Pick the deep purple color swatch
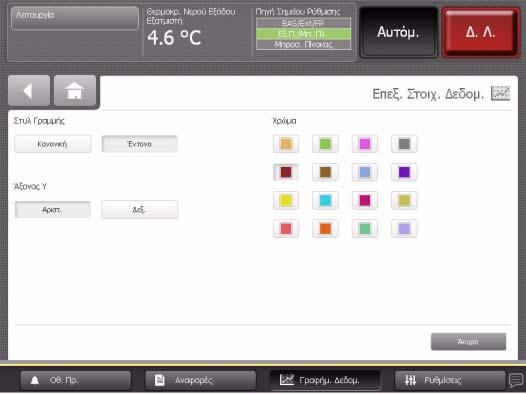 pos(404,172)
